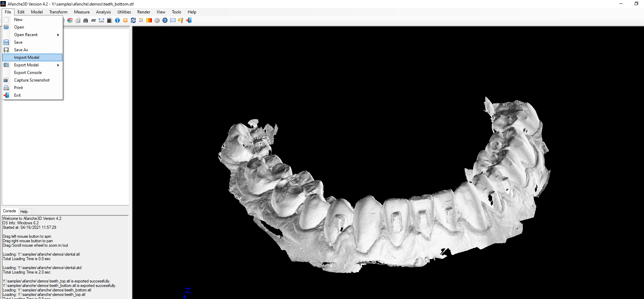Choose Import Model from File menu
644x299 pixels.
pos(27,57)
